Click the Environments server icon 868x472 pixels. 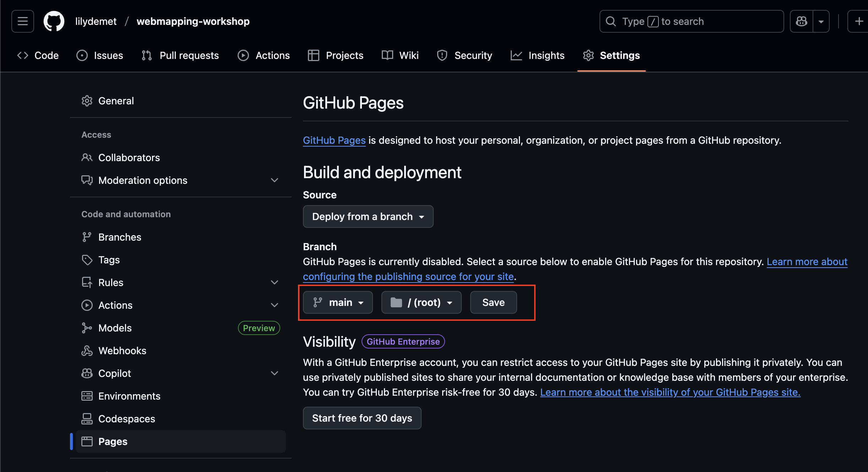point(87,396)
